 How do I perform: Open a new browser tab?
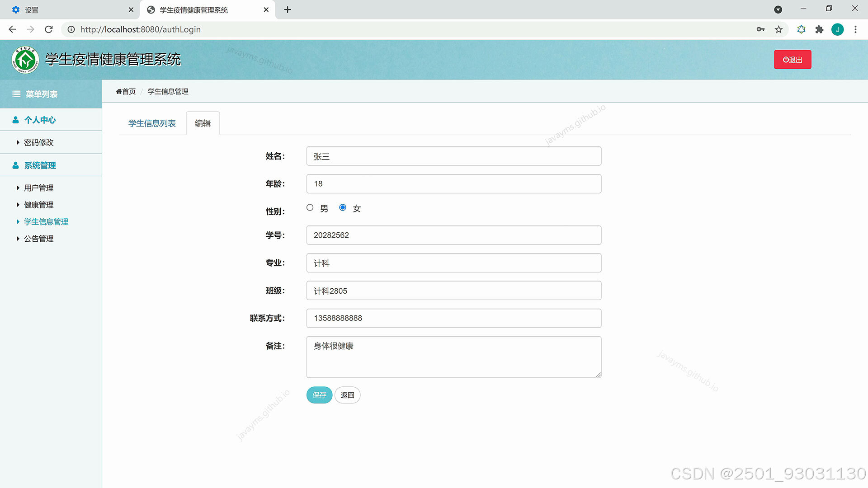coord(288,9)
